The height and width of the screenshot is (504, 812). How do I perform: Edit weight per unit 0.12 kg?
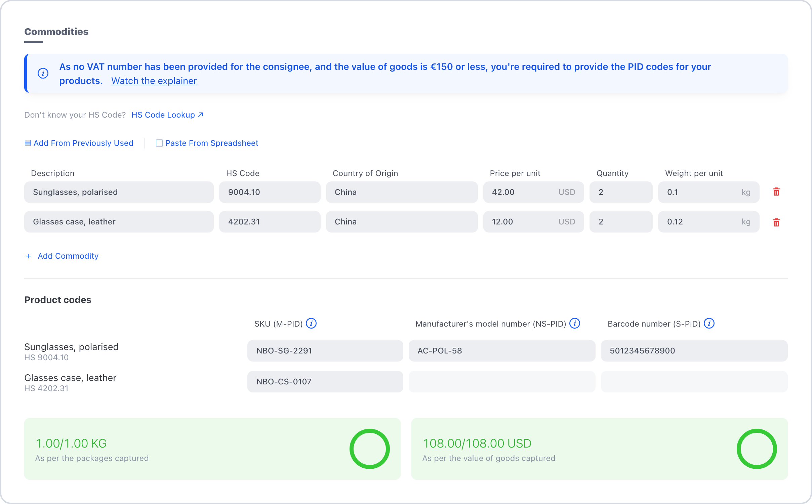[709, 222]
